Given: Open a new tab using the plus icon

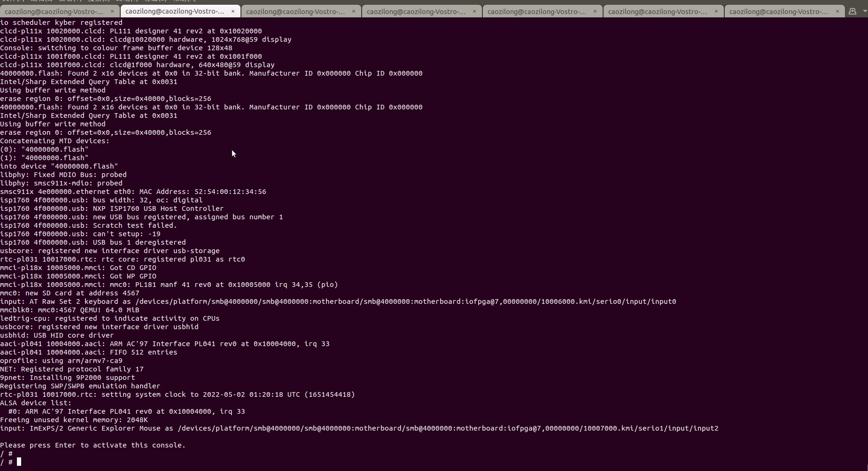Looking at the screenshot, I should coord(852,12).
